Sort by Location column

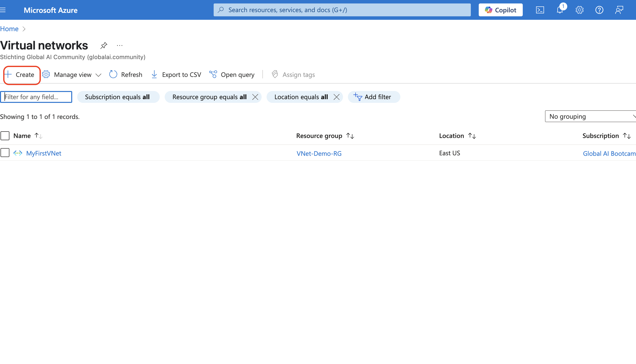pos(457,136)
